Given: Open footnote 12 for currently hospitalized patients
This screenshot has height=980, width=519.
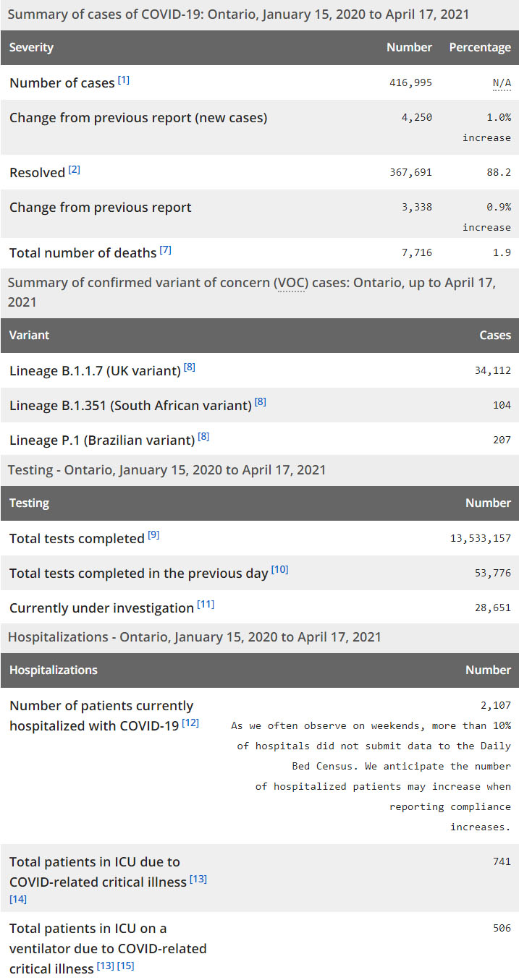Looking at the screenshot, I should click(x=190, y=723).
